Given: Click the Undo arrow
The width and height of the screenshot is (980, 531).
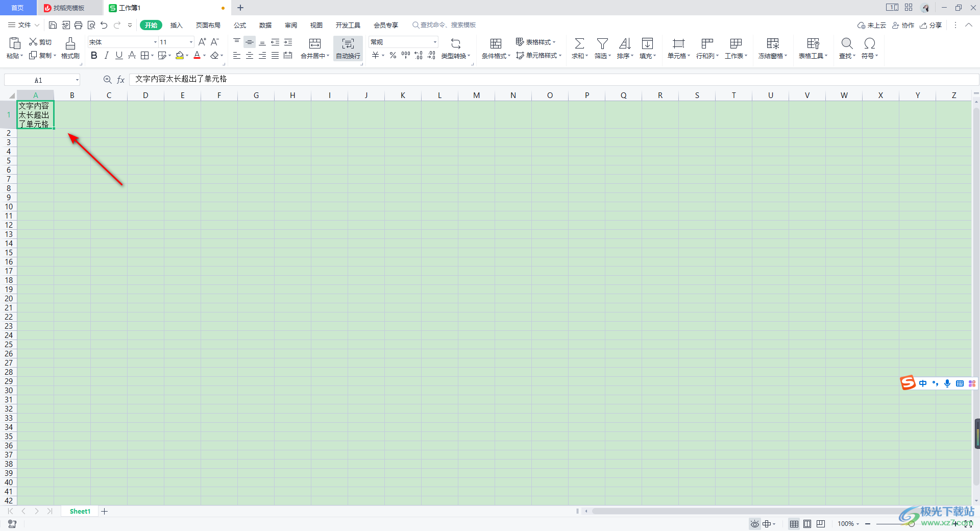Looking at the screenshot, I should (x=104, y=25).
